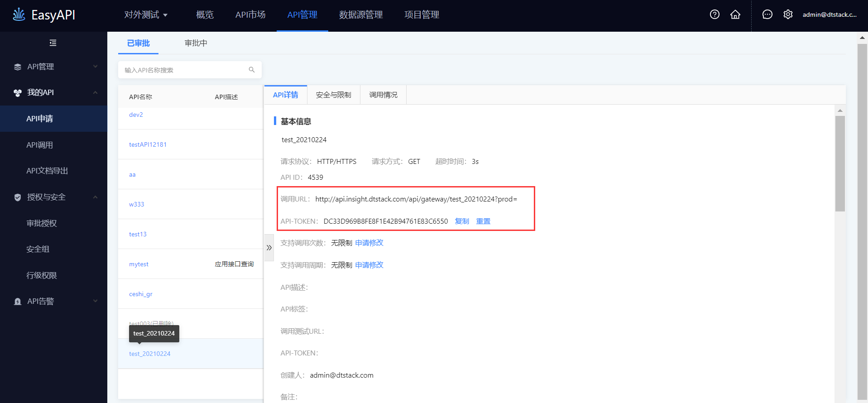Click the EasyAPI logo icon
The width and height of the screenshot is (868, 403).
[19, 14]
